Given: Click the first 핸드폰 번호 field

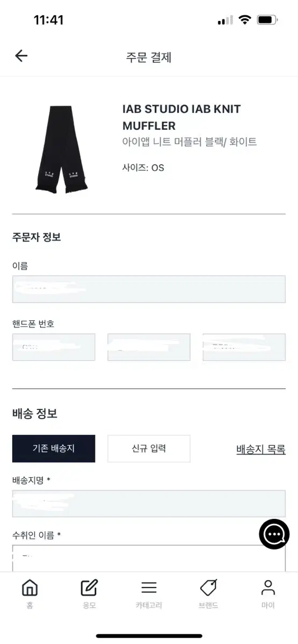Looking at the screenshot, I should pos(54,347).
